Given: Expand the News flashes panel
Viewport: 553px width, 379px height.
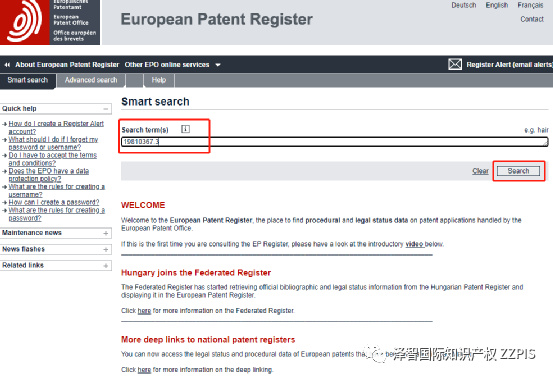Looking at the screenshot, I should 105,249.
